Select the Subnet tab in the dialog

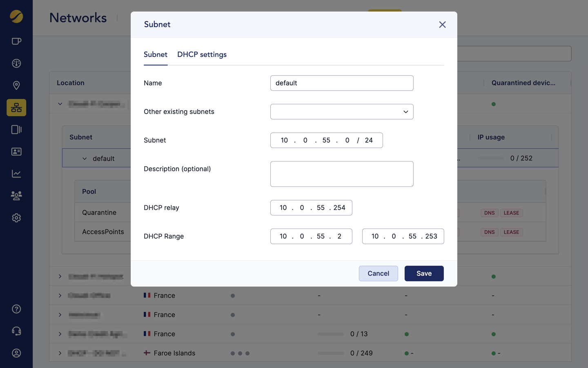(x=156, y=54)
